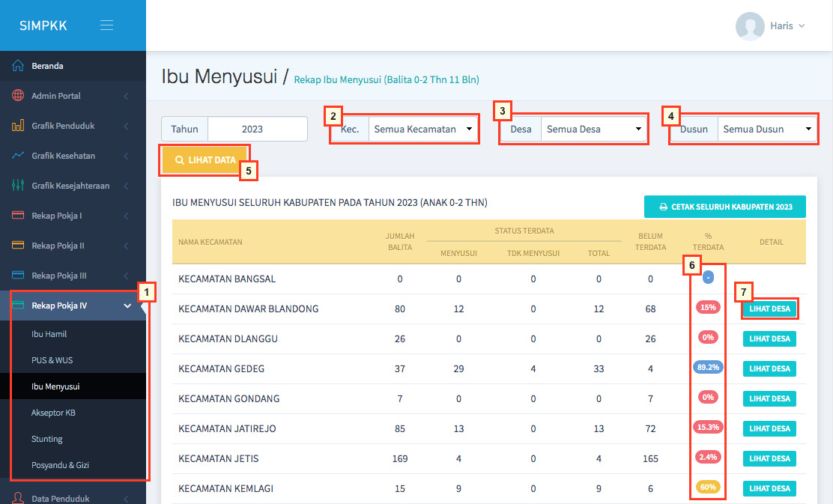Image resolution: width=833 pixels, height=504 pixels.
Task: Click the Rekap Pokja I card icon
Action: coord(18,216)
